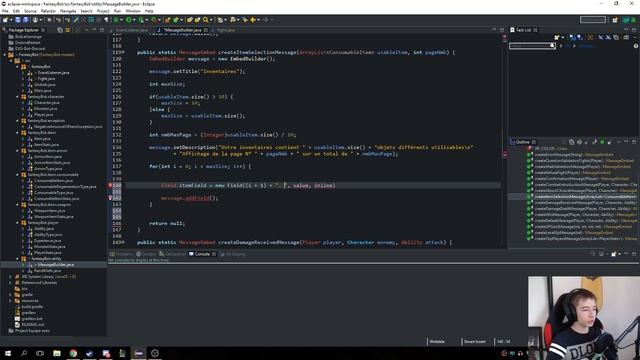Screen dimensions: 640x360
Task: Select Player.java in Package Explorer
Action: click(43, 115)
